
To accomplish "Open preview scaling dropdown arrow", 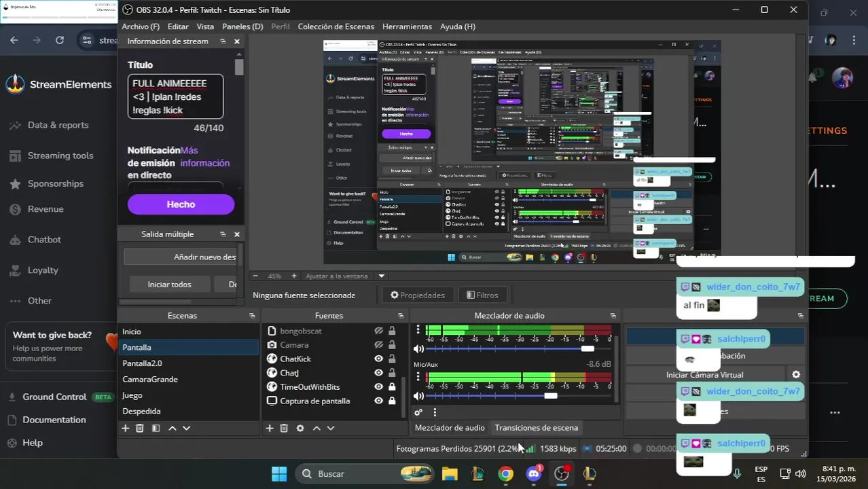I will (382, 276).
